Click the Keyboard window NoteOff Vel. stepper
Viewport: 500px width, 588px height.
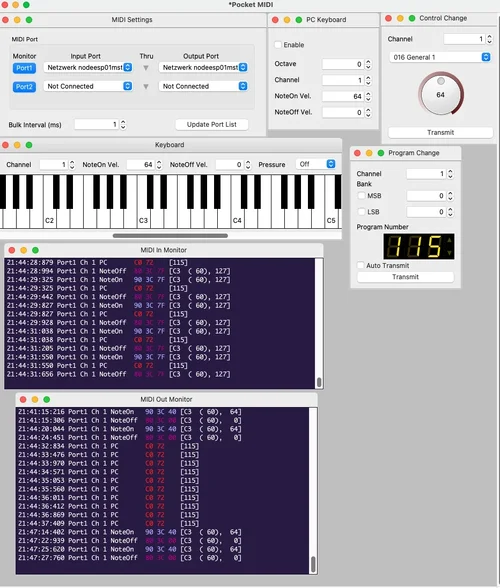(248, 165)
